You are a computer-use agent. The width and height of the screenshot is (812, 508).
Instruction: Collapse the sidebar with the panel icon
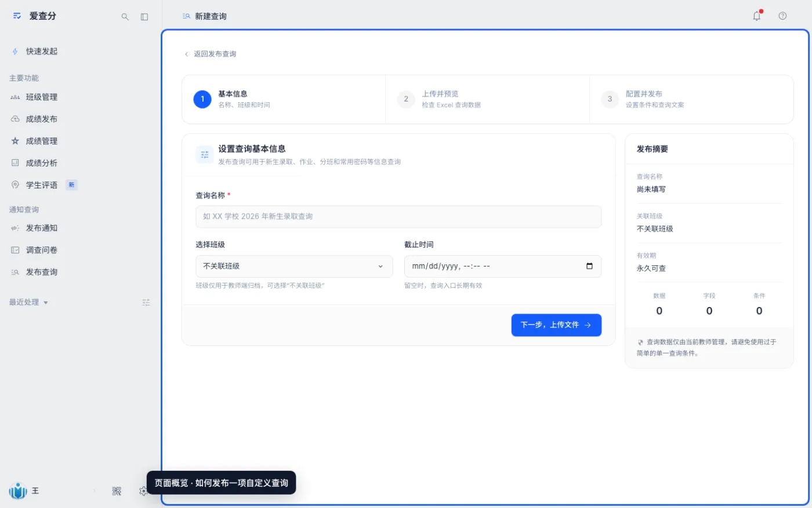144,17
